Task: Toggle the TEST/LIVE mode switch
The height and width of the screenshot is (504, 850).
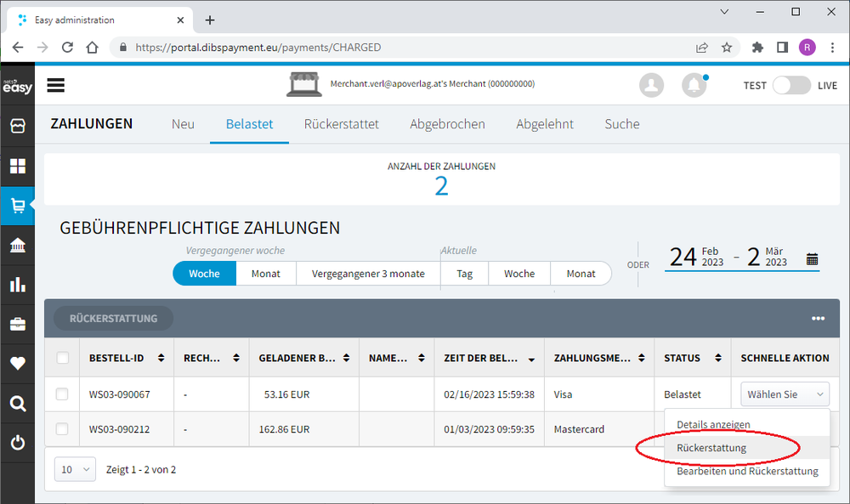Action: 791,85
